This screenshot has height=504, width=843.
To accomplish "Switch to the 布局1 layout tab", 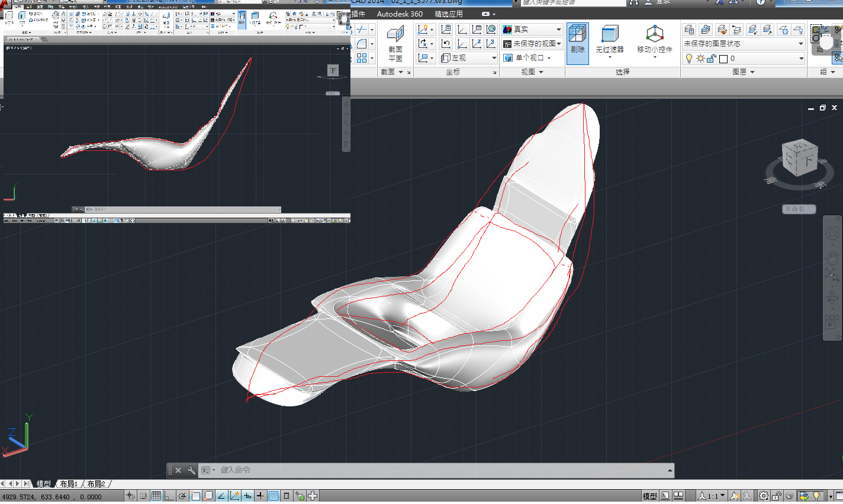I will pos(69,484).
